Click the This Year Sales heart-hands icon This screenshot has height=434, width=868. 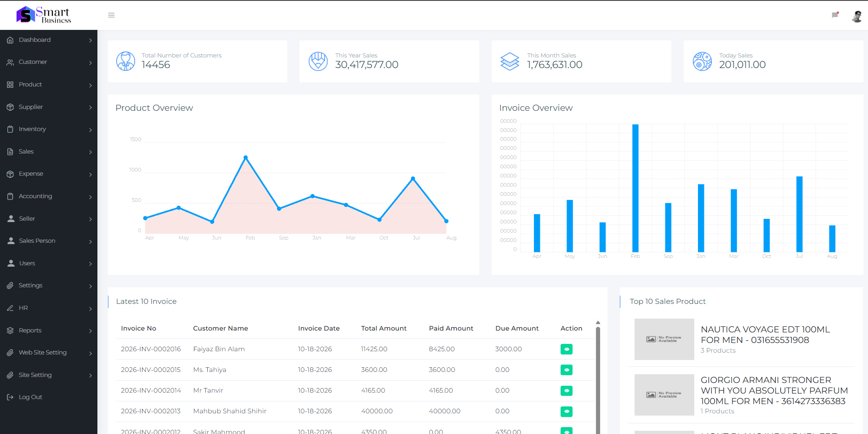pyautogui.click(x=318, y=61)
